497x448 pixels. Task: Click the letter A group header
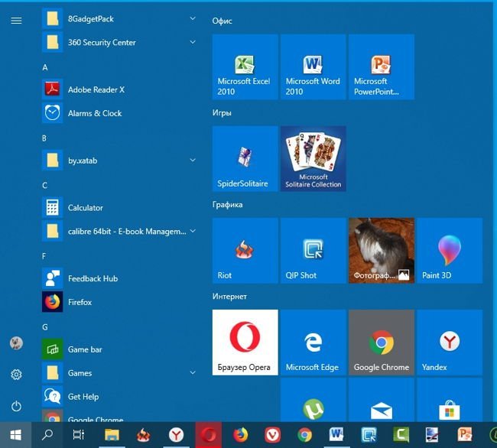(x=45, y=67)
